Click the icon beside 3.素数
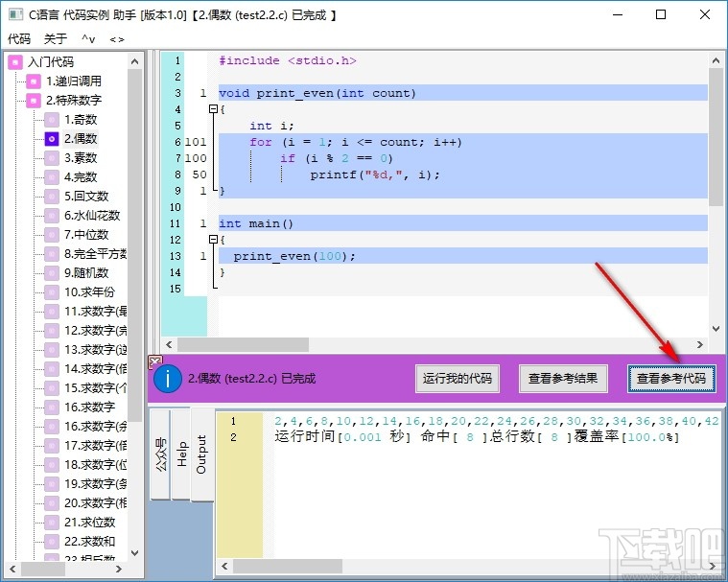728x582 pixels. point(52,158)
